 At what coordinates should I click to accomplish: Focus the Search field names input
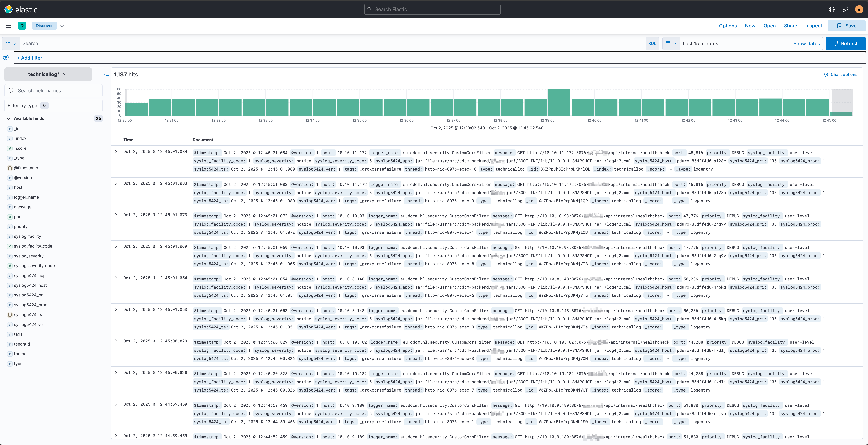coord(53,91)
